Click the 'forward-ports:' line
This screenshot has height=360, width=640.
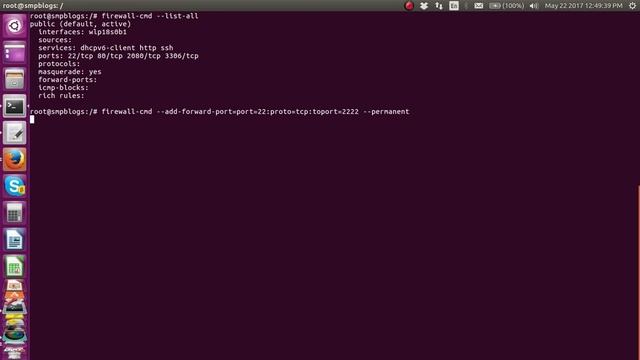click(x=68, y=80)
